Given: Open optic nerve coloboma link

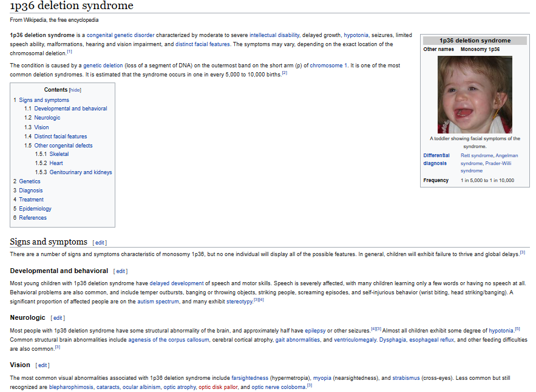Looking at the screenshot, I should click(278, 387).
